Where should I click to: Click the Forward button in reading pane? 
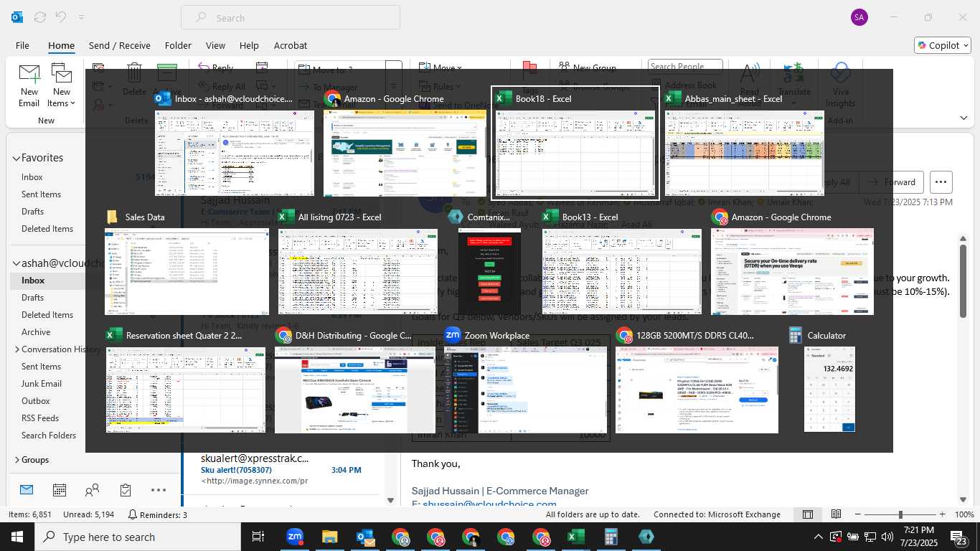pyautogui.click(x=892, y=182)
